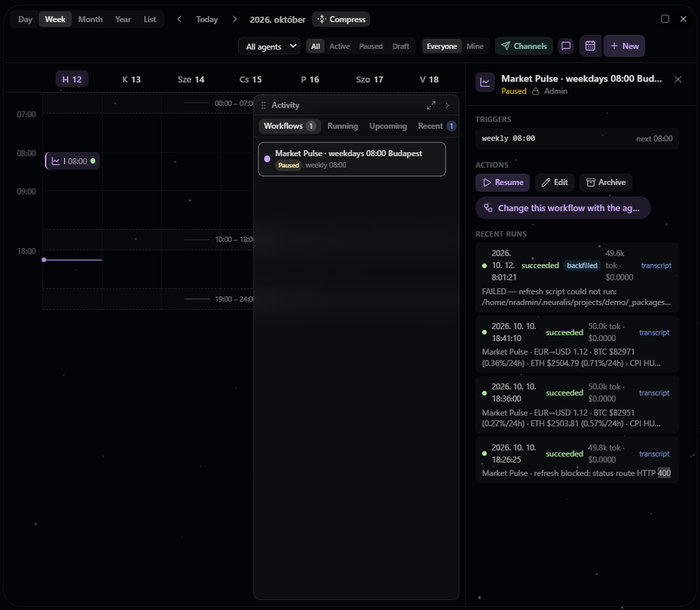Viewport: 700px width, 610px height.
Task: Expand Activity panel to fullscreen
Action: (431, 105)
